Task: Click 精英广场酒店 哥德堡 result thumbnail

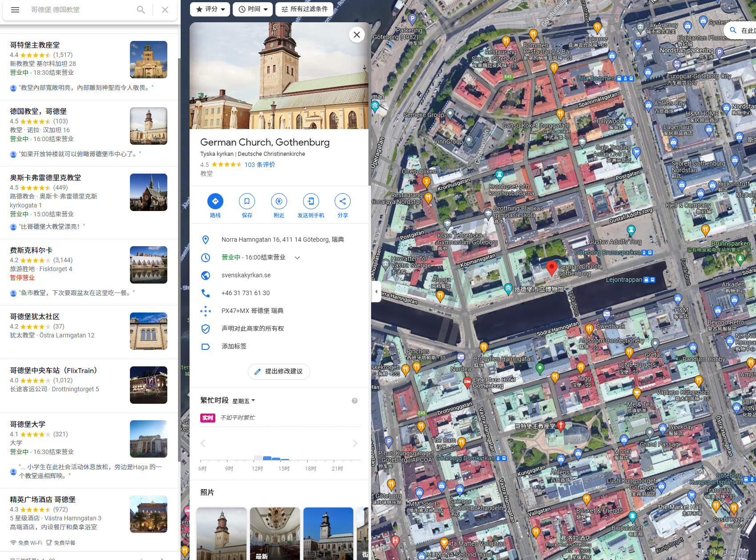Action: click(149, 514)
